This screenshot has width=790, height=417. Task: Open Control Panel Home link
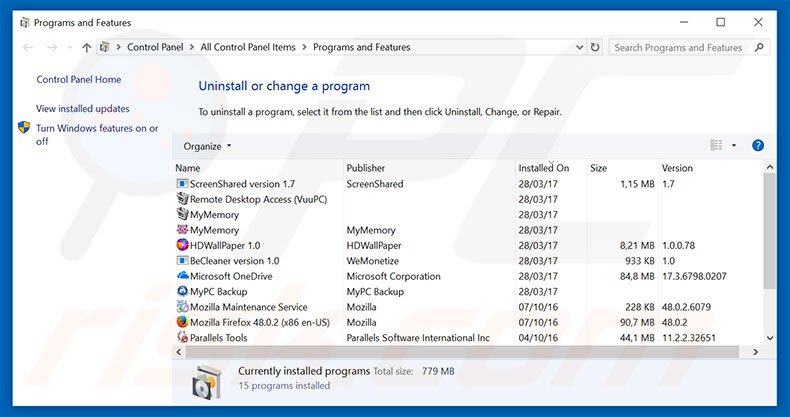tap(79, 80)
